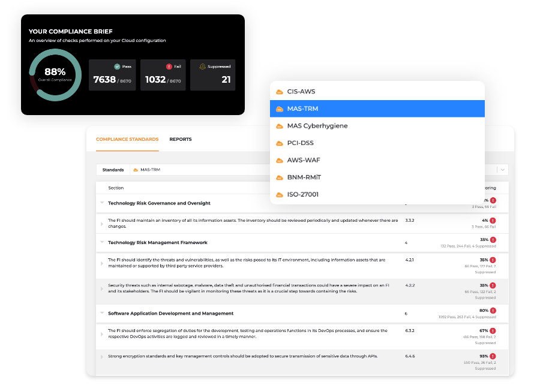Open the Fail 1032 count card
The width and height of the screenshot is (540, 392).
tap(163, 75)
